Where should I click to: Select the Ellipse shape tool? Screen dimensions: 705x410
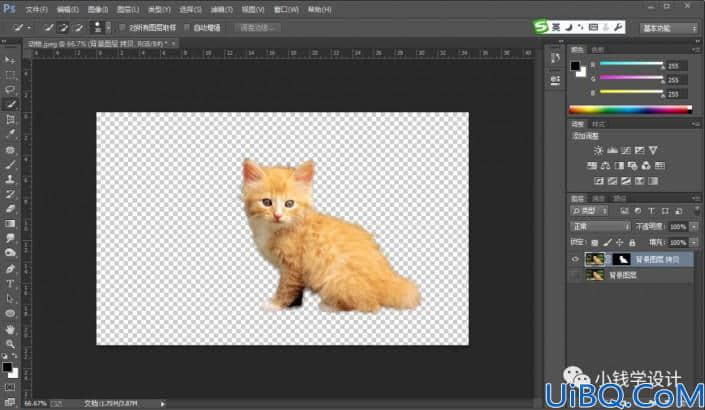pyautogui.click(x=10, y=313)
